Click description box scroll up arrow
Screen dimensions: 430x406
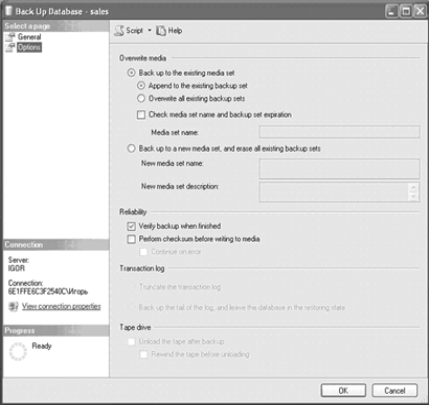click(413, 187)
